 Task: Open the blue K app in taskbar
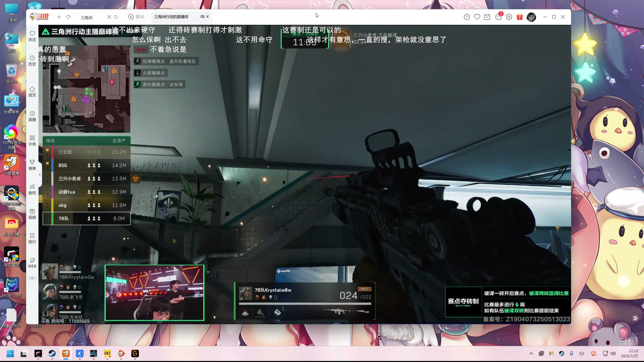pyautogui.click(x=80, y=354)
